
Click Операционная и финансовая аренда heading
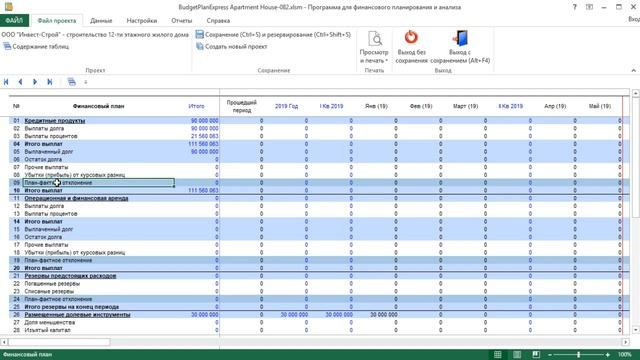(x=76, y=198)
